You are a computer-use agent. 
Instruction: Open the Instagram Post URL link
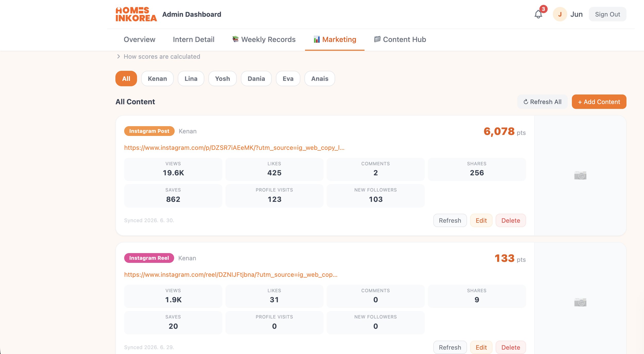tap(234, 148)
